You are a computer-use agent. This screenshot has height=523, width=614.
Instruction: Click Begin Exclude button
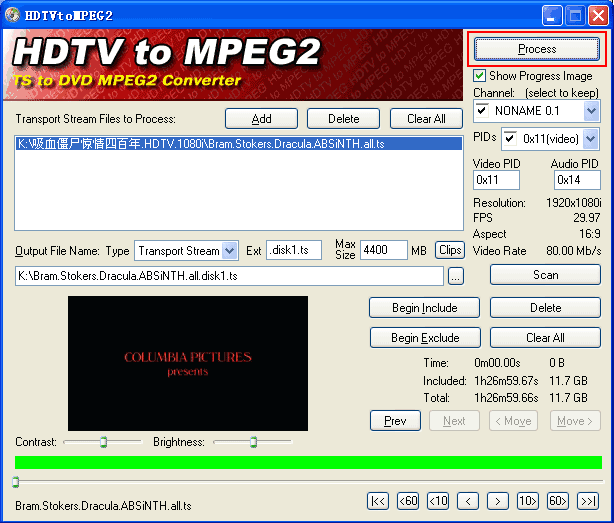pyautogui.click(x=425, y=338)
